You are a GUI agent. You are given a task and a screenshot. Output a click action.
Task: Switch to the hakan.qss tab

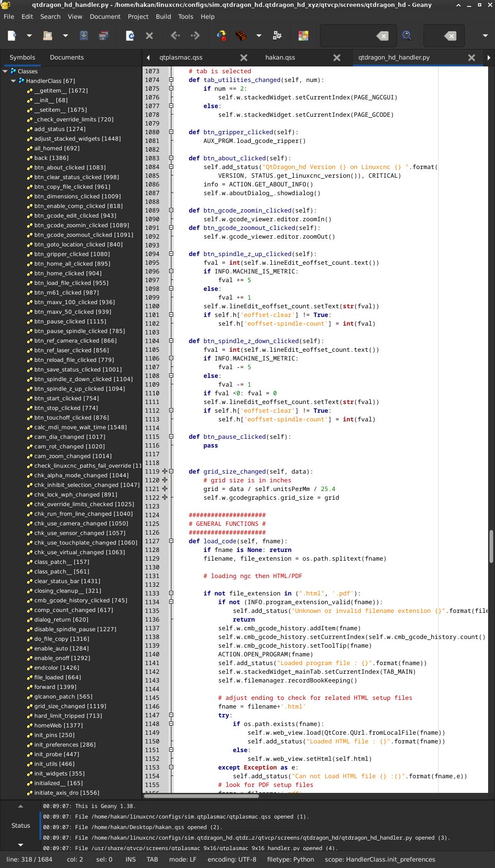tap(280, 58)
